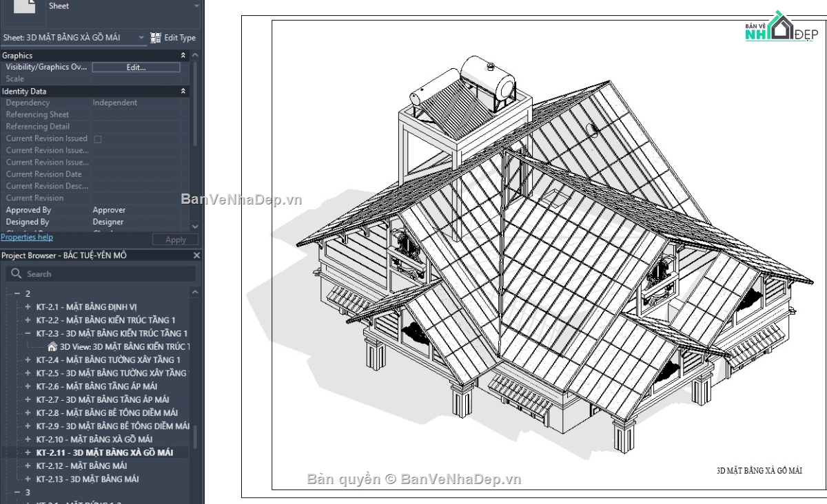Click the Approved By value Approver

tap(109, 210)
